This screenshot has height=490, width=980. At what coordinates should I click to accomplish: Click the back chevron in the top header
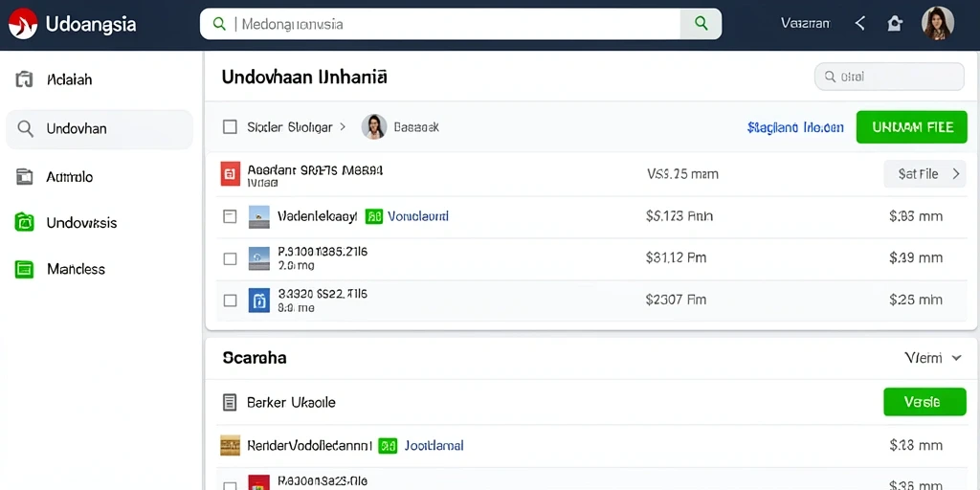tap(860, 24)
